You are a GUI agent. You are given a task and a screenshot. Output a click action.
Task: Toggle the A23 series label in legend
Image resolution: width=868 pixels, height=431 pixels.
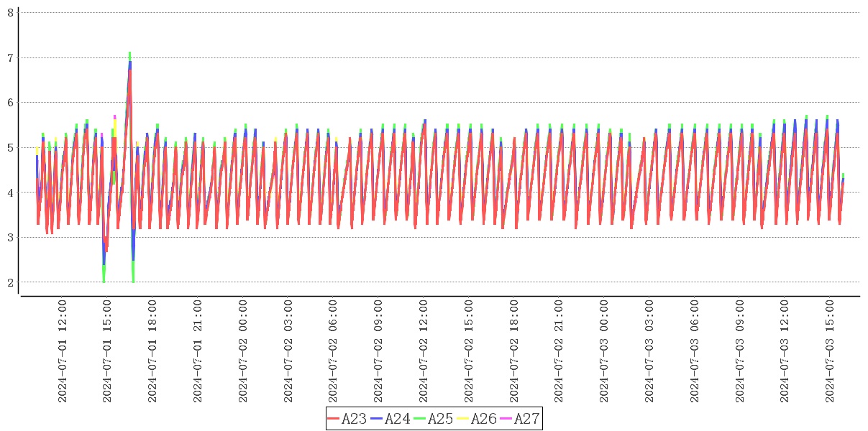point(355,419)
